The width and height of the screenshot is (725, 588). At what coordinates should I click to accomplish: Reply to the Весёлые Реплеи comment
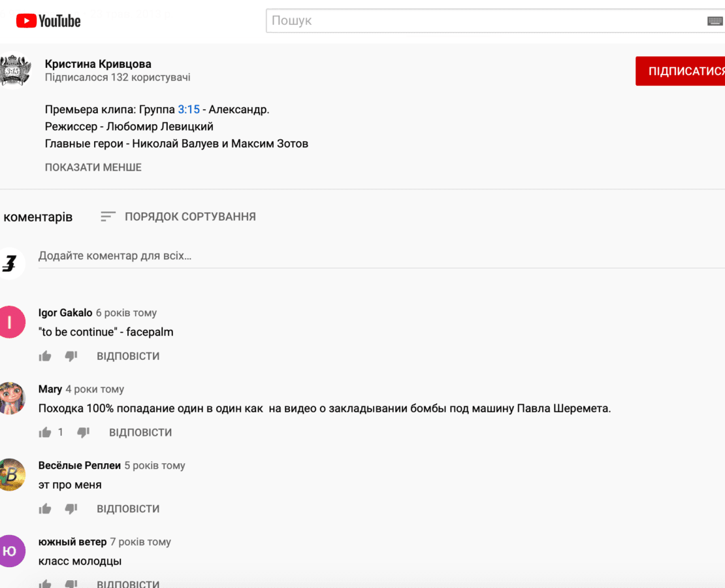tap(128, 508)
